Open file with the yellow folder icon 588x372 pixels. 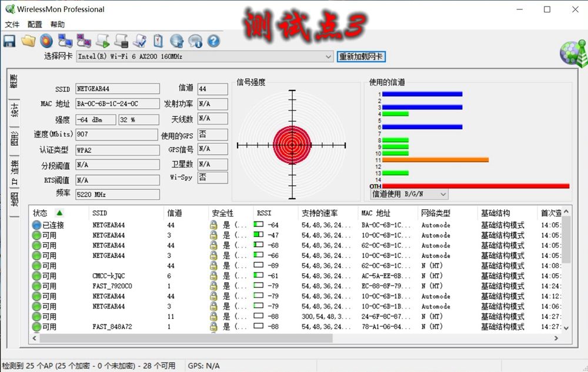pyautogui.click(x=28, y=41)
